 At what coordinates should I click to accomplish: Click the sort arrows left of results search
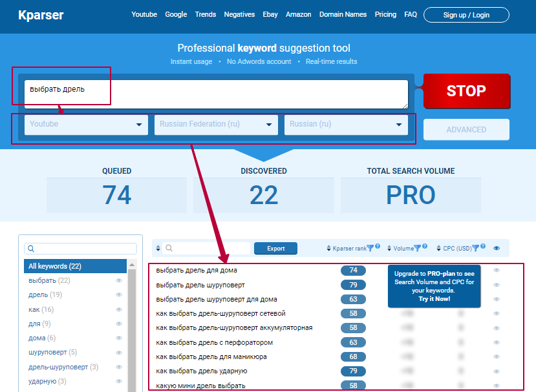[x=158, y=248]
